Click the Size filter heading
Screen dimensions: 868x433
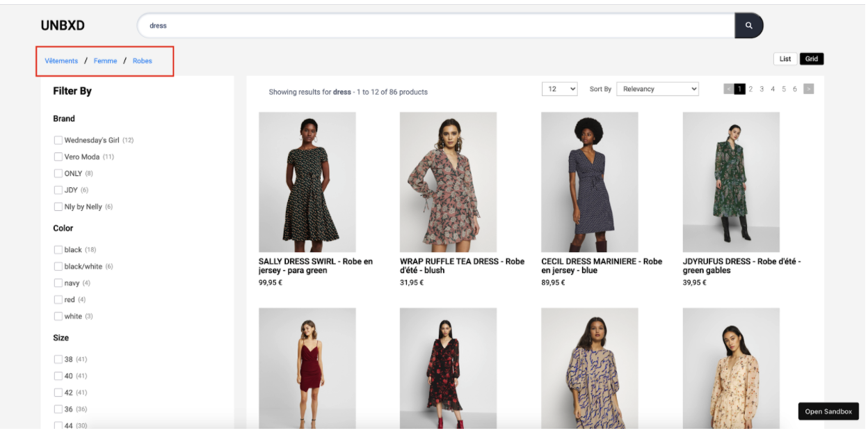click(61, 338)
